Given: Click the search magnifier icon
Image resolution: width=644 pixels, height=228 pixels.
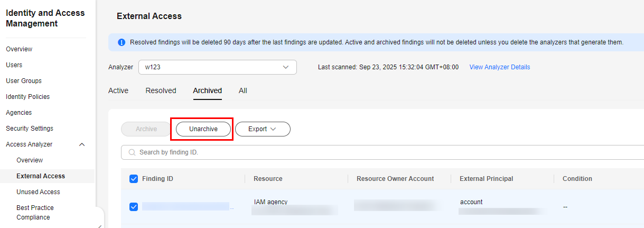Looking at the screenshot, I should click(x=132, y=152).
